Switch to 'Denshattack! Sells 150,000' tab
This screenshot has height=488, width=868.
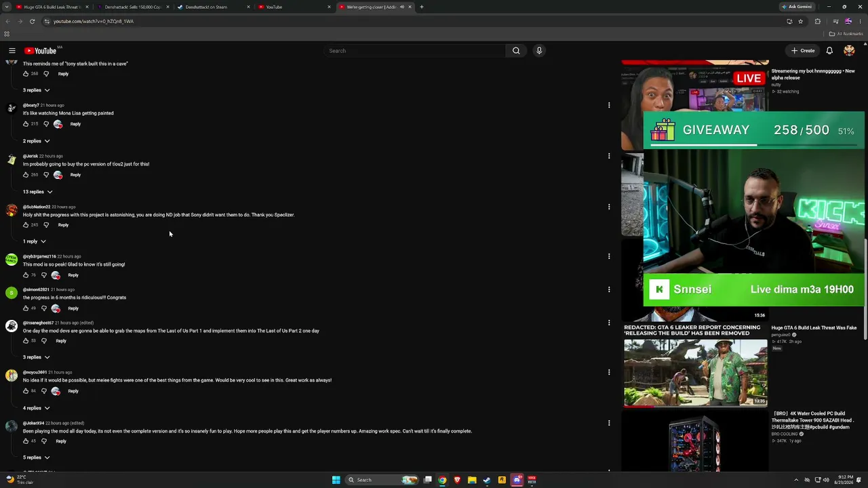coord(132,7)
